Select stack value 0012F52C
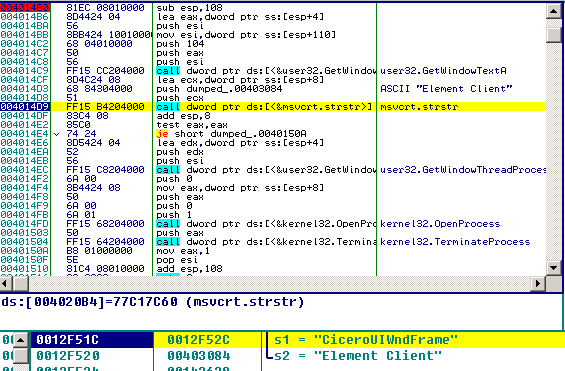The image size is (565, 371). point(198,340)
